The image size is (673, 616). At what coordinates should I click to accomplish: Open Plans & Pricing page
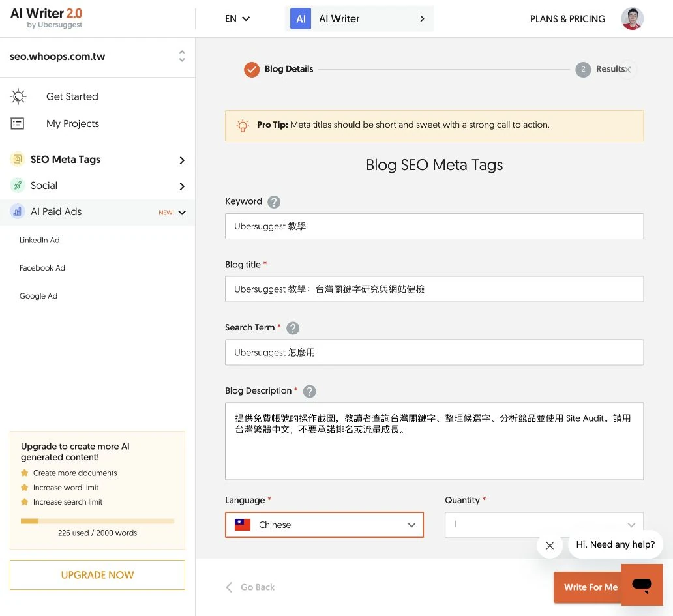(567, 19)
